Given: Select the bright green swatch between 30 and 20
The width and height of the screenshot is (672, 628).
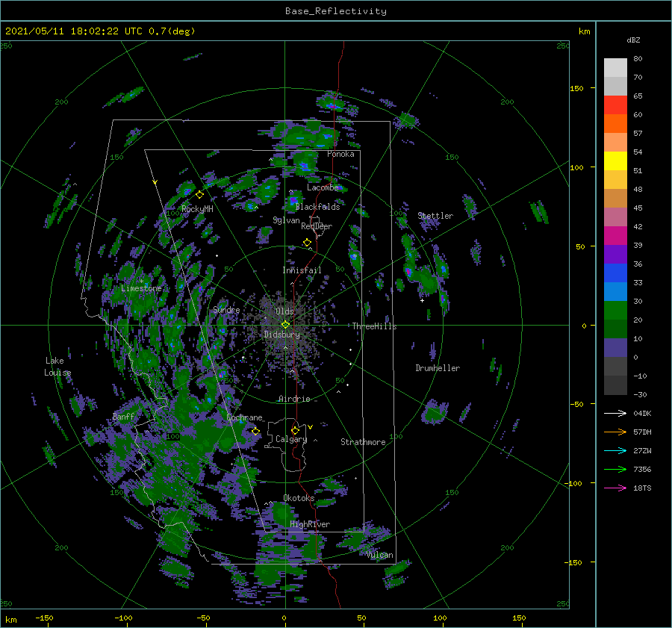Looking at the screenshot, I should point(615,311).
